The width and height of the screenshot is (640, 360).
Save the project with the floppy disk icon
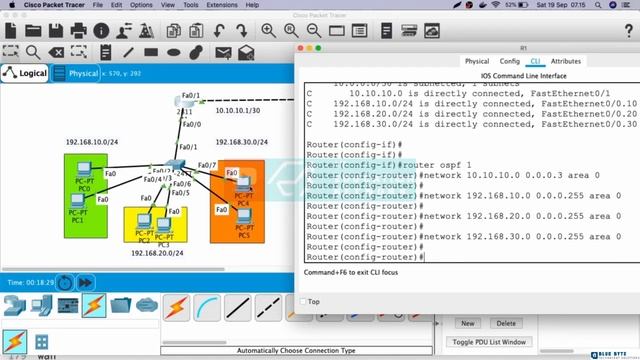[x=56, y=31]
